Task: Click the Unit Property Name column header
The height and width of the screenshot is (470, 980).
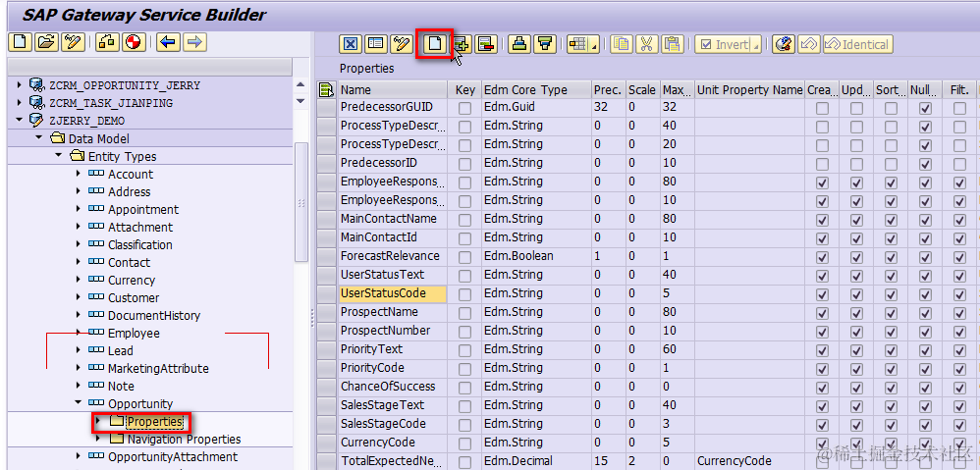Action: tap(749, 90)
